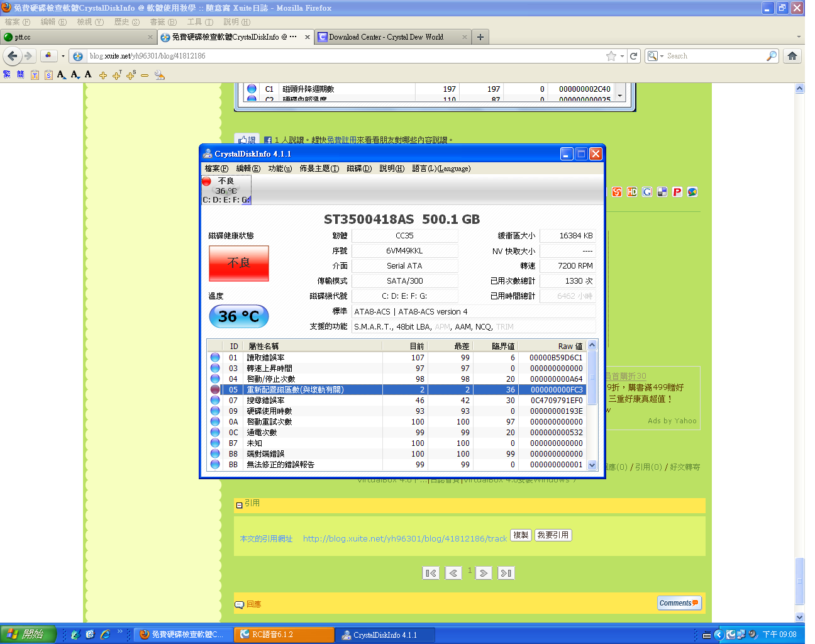Convert page to Traditional Chinese (繁)
This screenshot has height=644, width=815.
click(7, 74)
